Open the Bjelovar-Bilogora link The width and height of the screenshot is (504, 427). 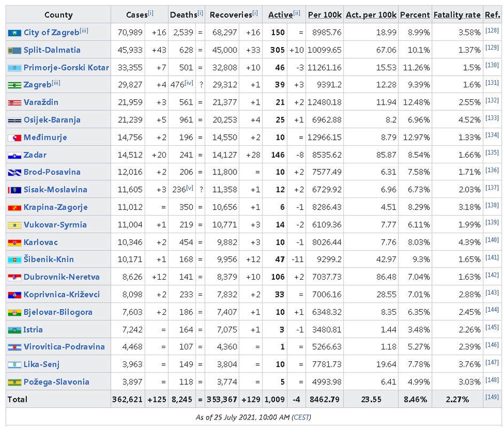pos(58,312)
